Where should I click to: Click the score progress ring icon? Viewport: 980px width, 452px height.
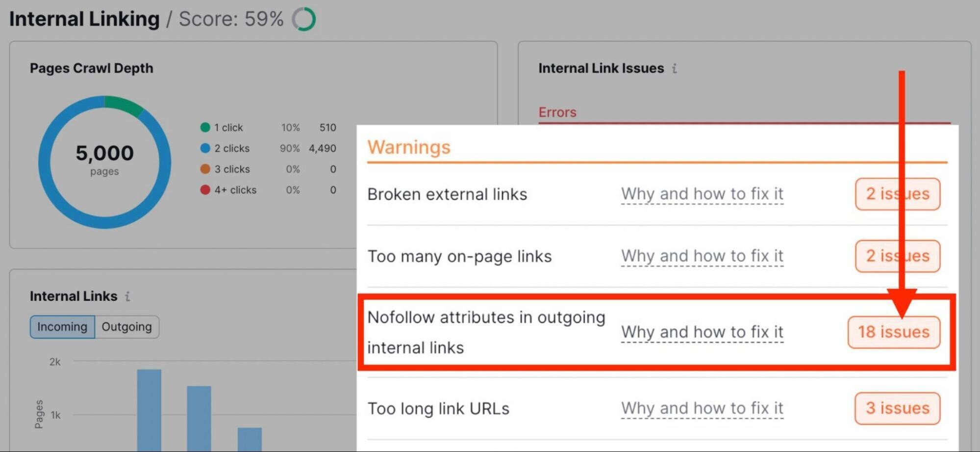click(304, 19)
